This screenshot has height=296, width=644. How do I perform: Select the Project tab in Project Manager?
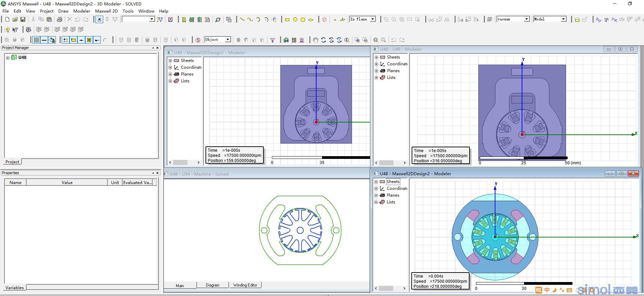tap(12, 162)
